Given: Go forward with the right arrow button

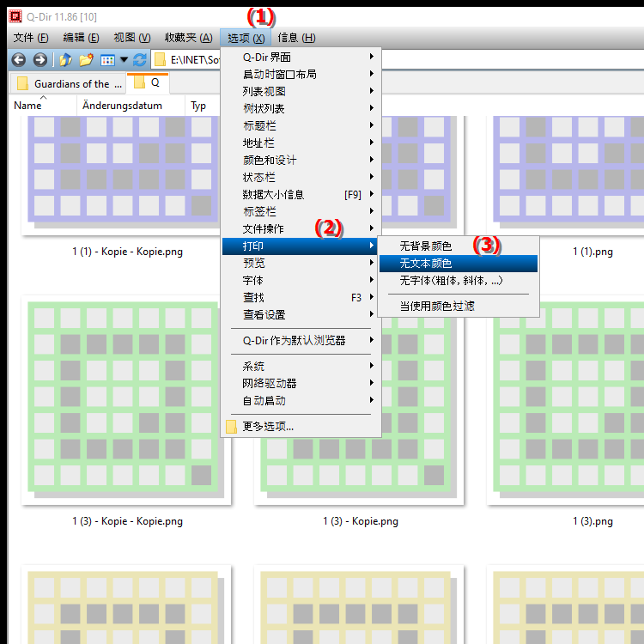Looking at the screenshot, I should coord(39,60).
